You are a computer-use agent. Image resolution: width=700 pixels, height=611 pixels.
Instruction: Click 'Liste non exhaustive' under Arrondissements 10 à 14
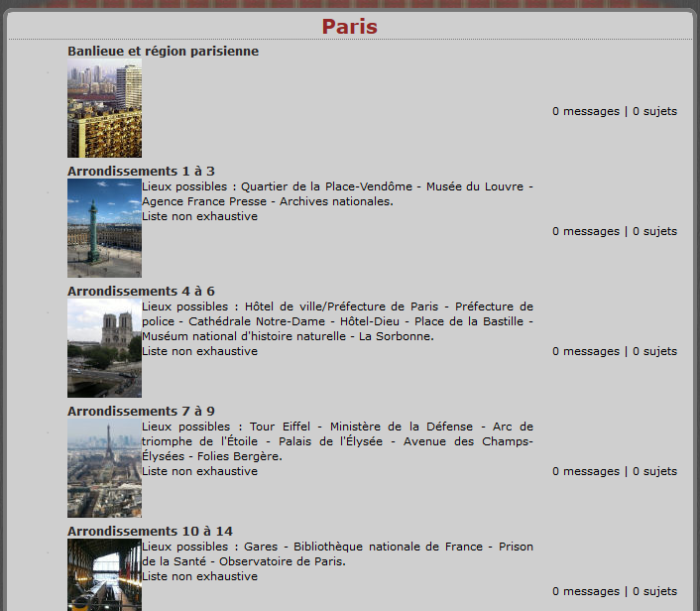(200, 576)
